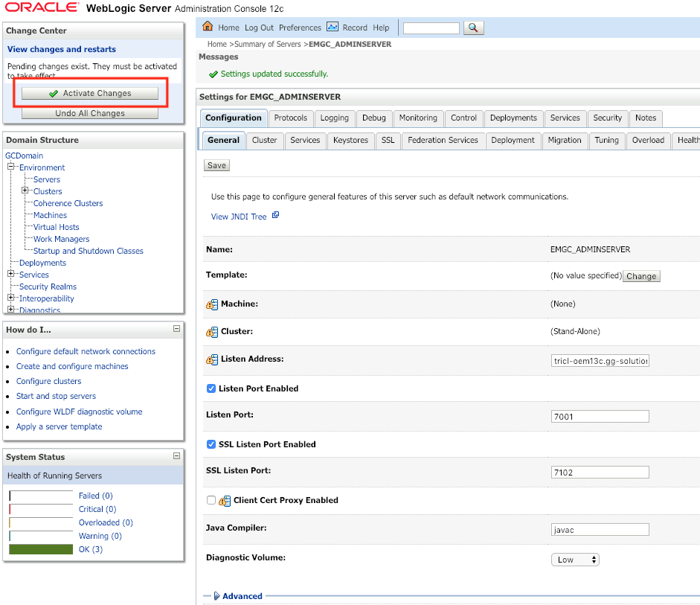The width and height of the screenshot is (700, 605).
Task: Open the Keystores subtab
Action: pyautogui.click(x=350, y=141)
